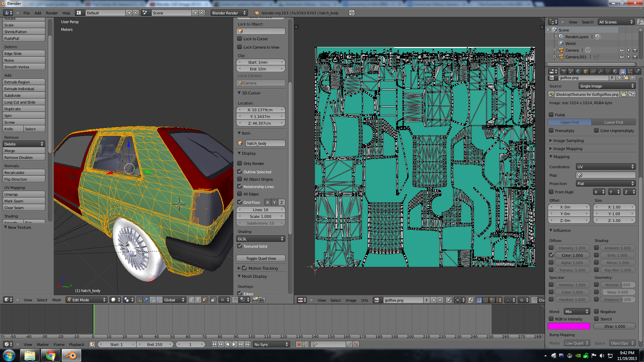Open the UVs menu in image editor
The width and height of the screenshot is (644, 362).
click(365, 300)
